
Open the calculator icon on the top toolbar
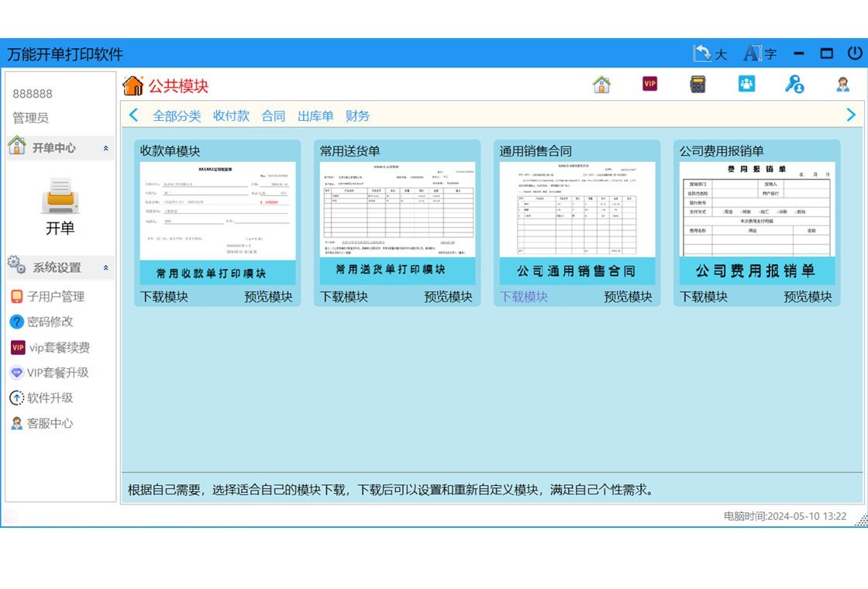(x=697, y=83)
